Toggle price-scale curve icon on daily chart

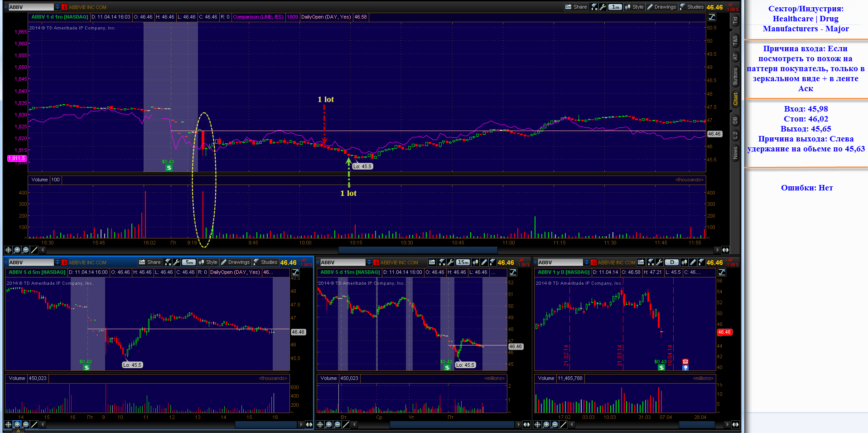[x=722, y=272]
